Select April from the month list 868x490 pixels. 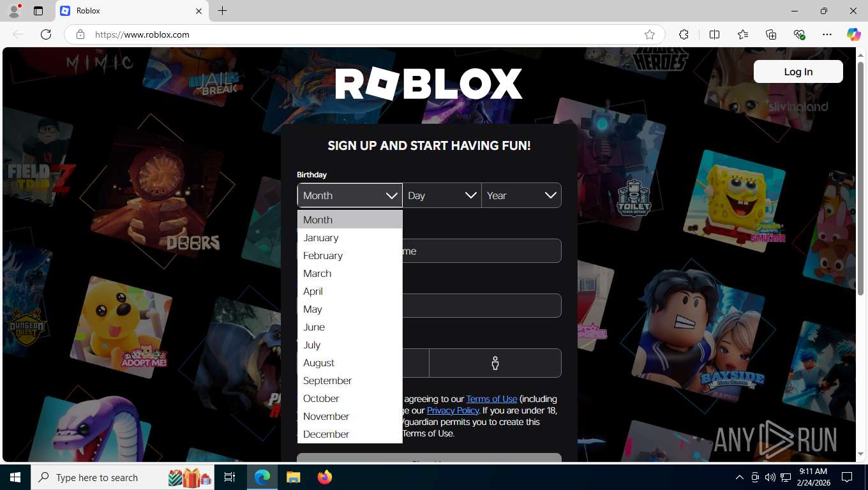(350, 291)
